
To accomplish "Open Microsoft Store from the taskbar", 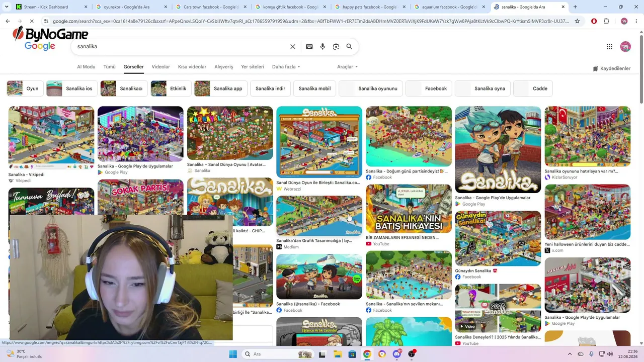I will click(352, 354).
